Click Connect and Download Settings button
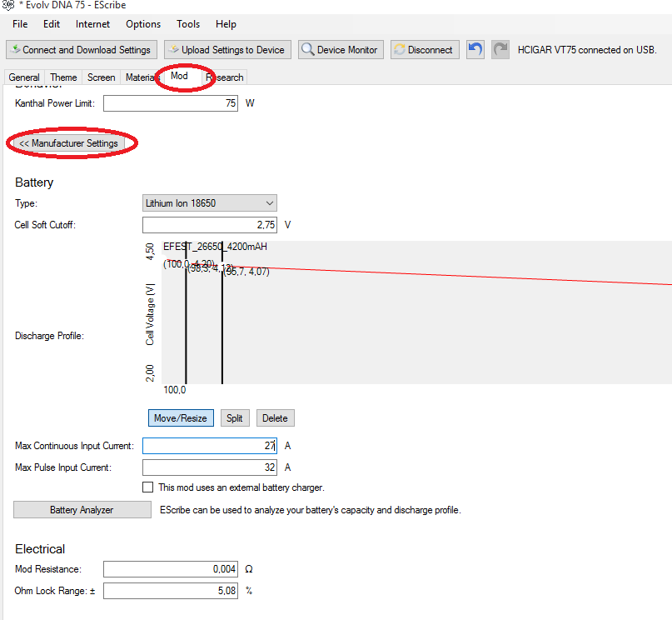Viewport: 672px width, 620px height. tap(81, 50)
